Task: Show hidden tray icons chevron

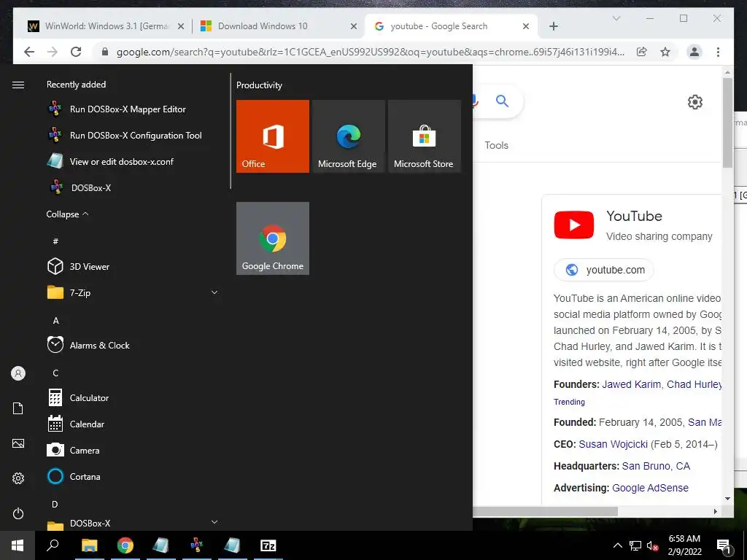Action: pyautogui.click(x=617, y=545)
